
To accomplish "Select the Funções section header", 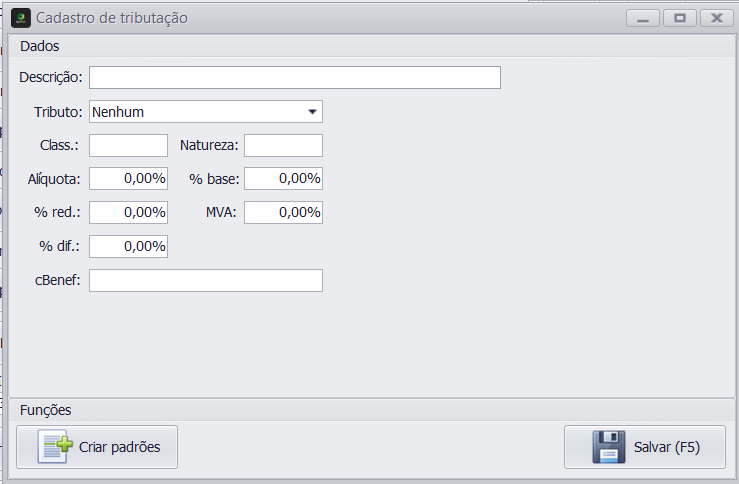I will coord(46,410).
